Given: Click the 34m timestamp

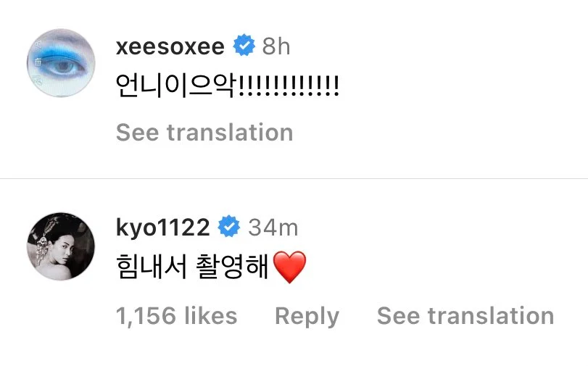Looking at the screenshot, I should coord(273,228).
